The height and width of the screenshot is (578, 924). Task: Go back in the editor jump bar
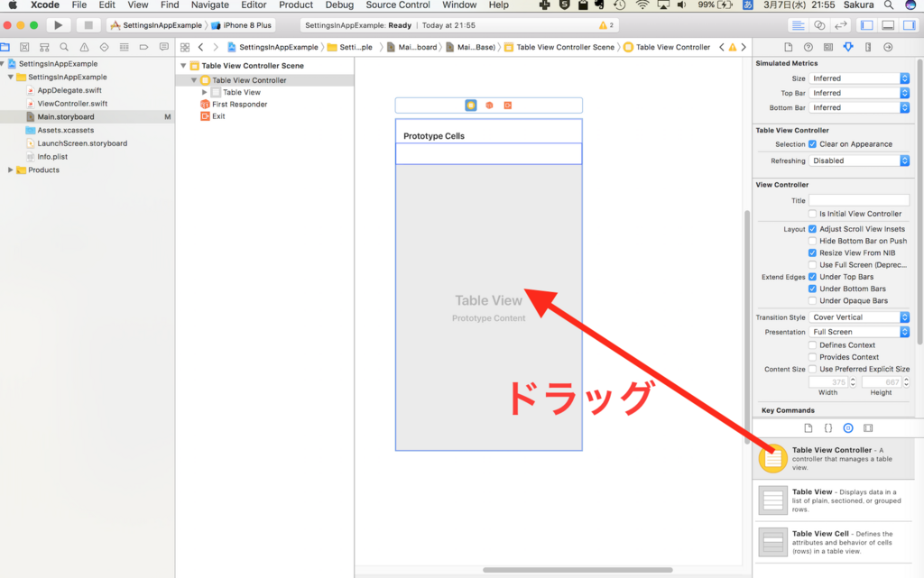(x=201, y=47)
